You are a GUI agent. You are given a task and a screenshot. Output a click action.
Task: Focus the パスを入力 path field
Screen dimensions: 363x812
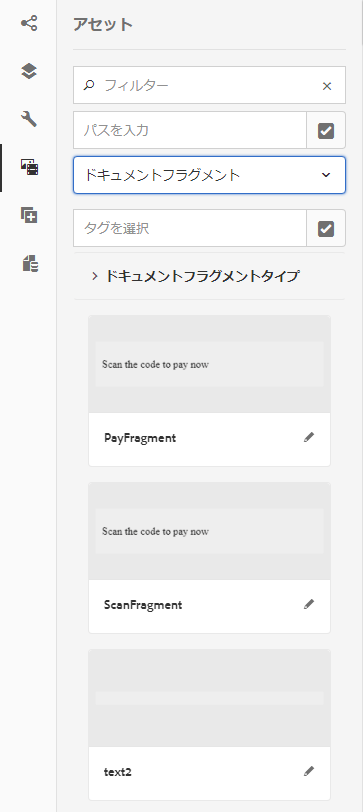190,130
